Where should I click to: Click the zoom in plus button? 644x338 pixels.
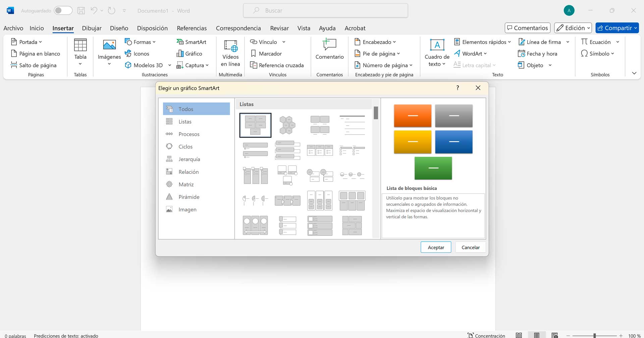click(621, 335)
